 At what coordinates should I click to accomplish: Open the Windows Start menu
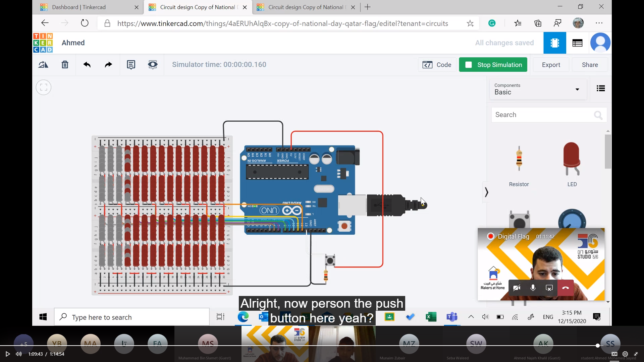click(x=43, y=317)
